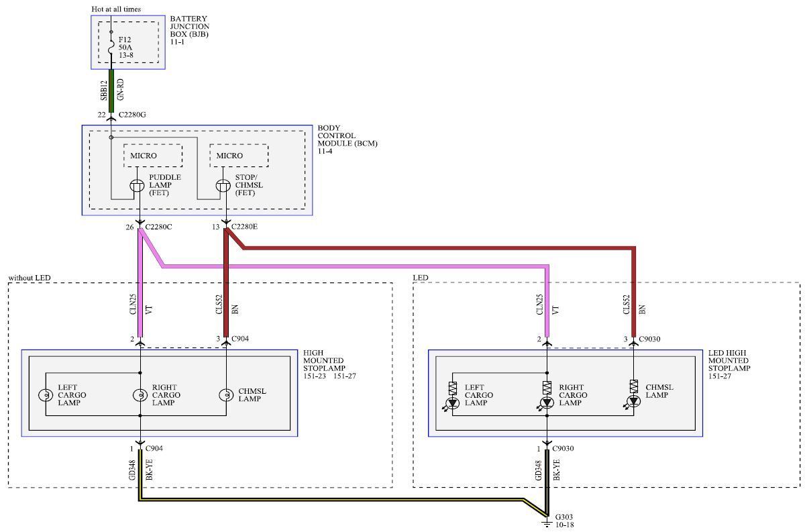Expand the BATTERY JUNCTION BOX block

127,42
